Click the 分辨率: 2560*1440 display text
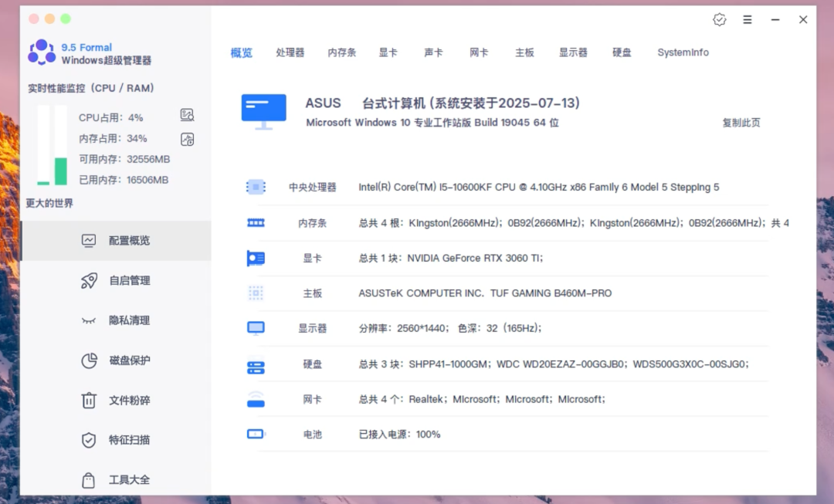The height and width of the screenshot is (504, 834). coord(450,328)
